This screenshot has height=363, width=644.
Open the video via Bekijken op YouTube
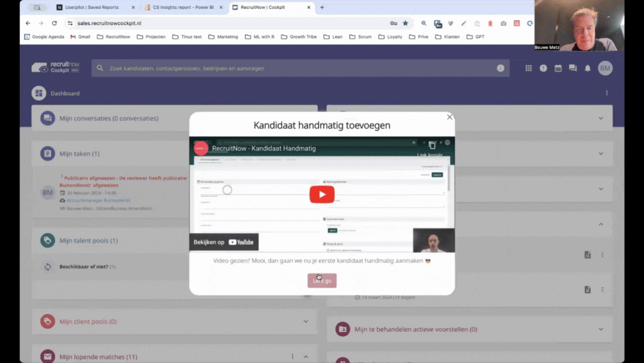(x=223, y=242)
